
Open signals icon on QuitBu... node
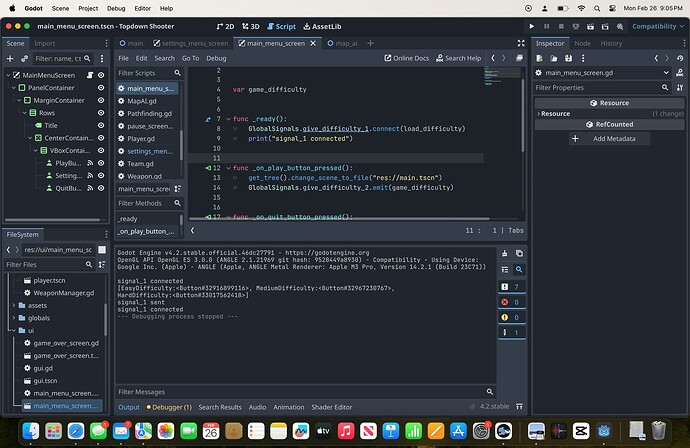click(90, 188)
